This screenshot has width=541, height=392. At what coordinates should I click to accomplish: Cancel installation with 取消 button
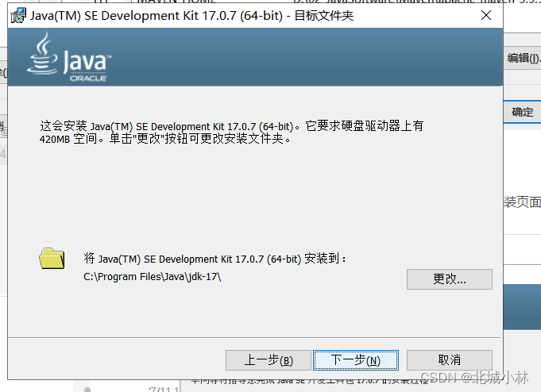(x=449, y=360)
